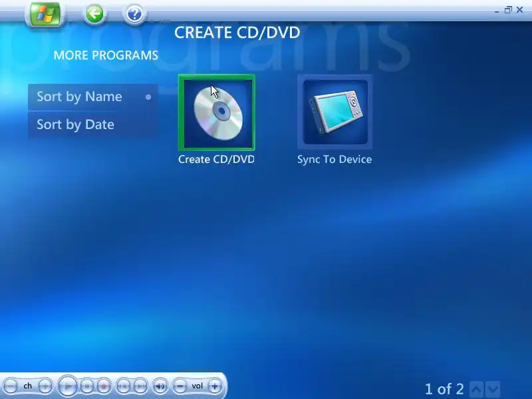Select Sort by Date option
The height and width of the screenshot is (399, 532).
(93, 124)
